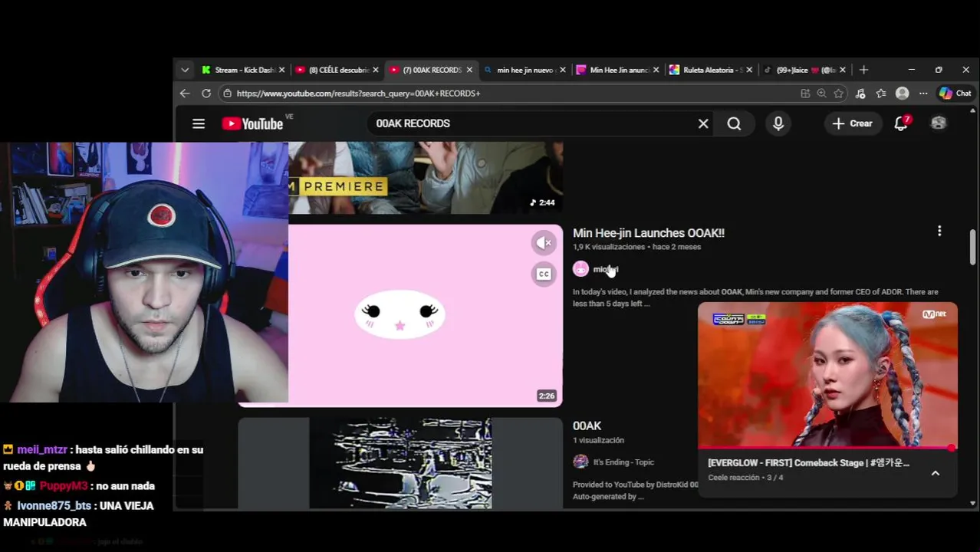The image size is (980, 552).
Task: Start voice search with microphone
Action: (x=778, y=123)
